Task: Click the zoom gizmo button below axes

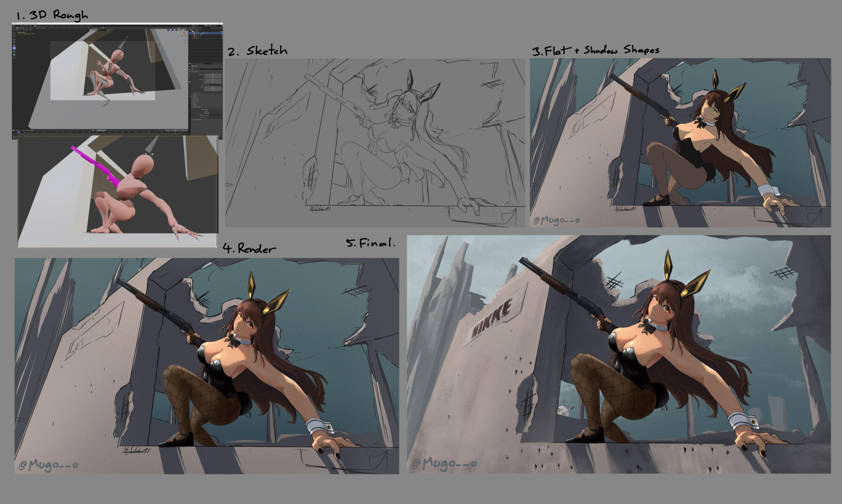Action: click(186, 40)
